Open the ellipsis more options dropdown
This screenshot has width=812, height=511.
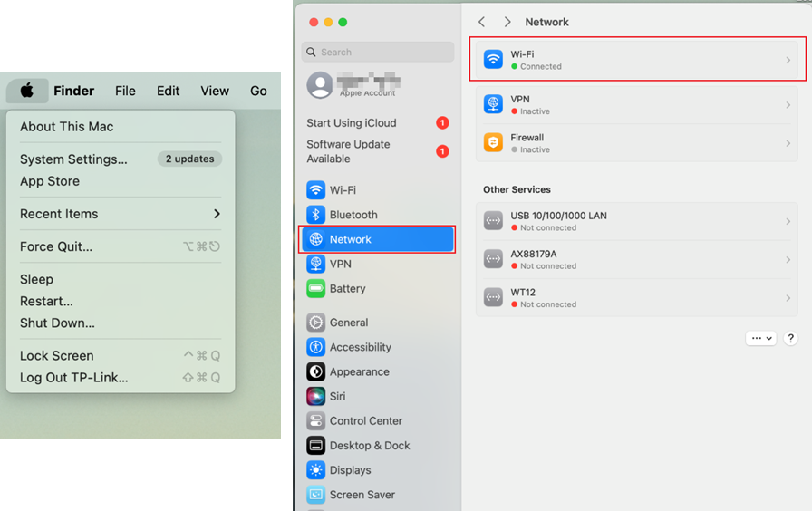pyautogui.click(x=760, y=338)
